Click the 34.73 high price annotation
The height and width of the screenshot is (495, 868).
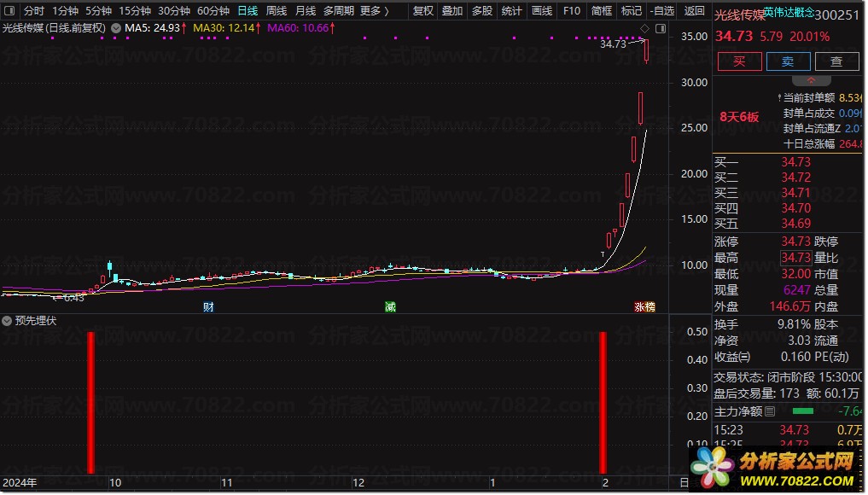pos(613,44)
